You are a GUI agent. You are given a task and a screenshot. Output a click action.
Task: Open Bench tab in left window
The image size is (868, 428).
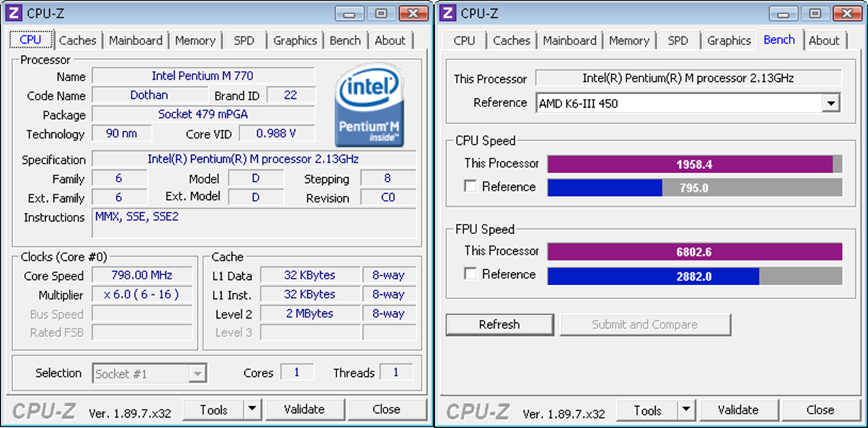point(345,40)
